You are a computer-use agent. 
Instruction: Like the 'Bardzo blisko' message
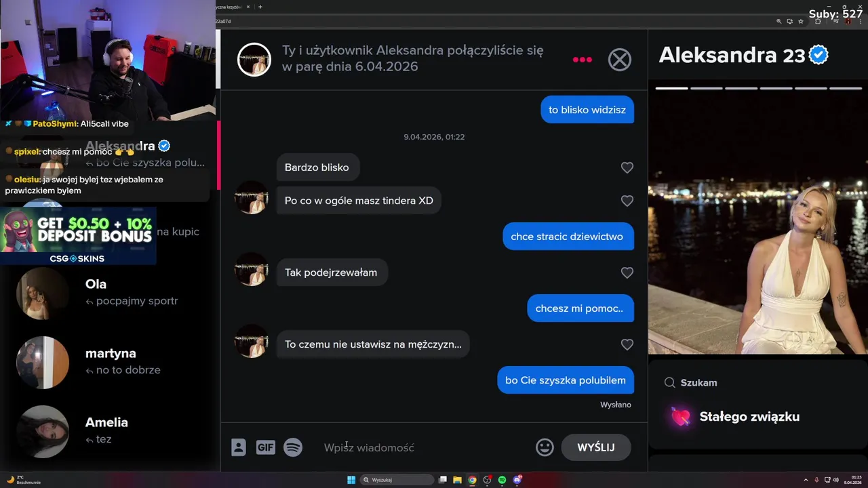[x=627, y=167]
